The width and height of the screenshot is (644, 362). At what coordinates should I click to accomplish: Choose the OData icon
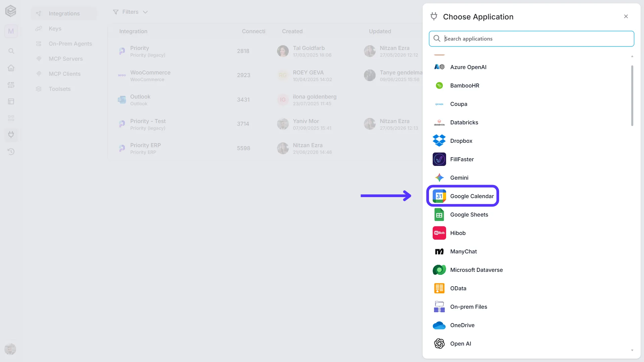(439, 288)
